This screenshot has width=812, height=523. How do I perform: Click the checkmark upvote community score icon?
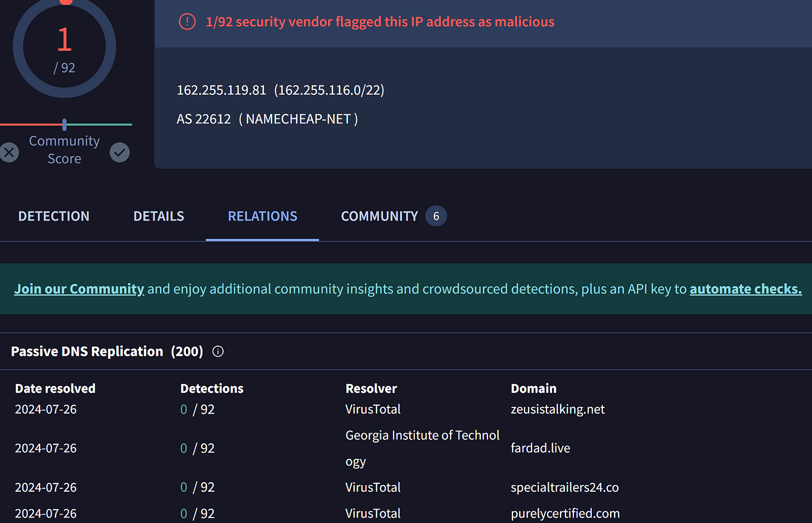pyautogui.click(x=119, y=152)
